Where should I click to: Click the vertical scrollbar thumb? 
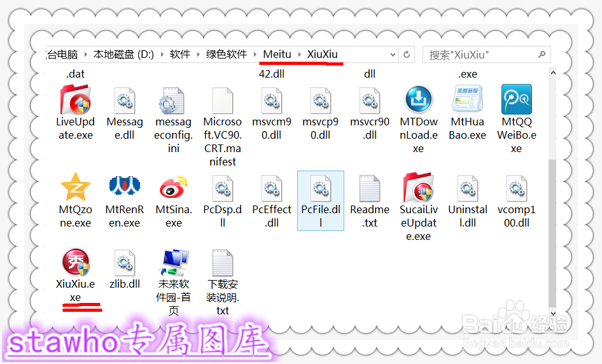pyautogui.click(x=553, y=233)
